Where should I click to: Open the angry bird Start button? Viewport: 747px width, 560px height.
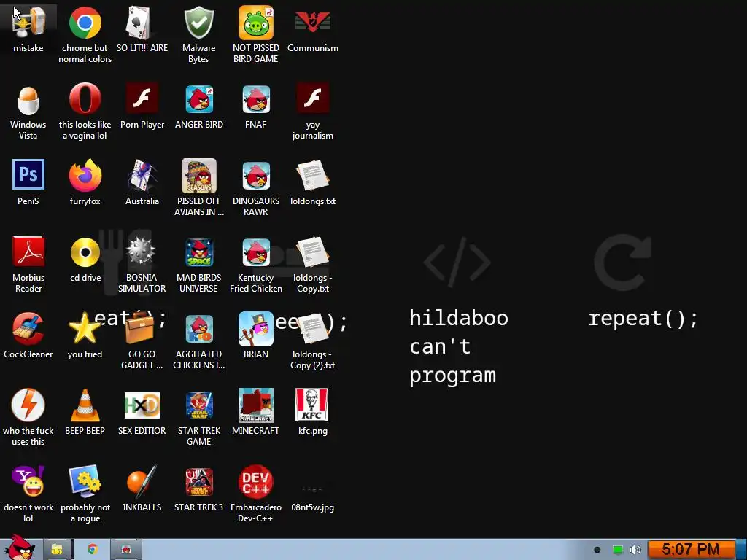point(19,548)
